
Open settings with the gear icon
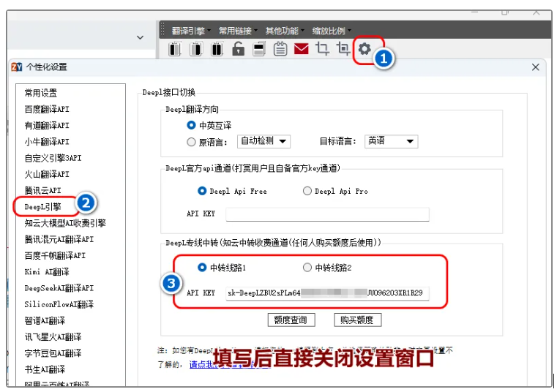click(x=365, y=50)
